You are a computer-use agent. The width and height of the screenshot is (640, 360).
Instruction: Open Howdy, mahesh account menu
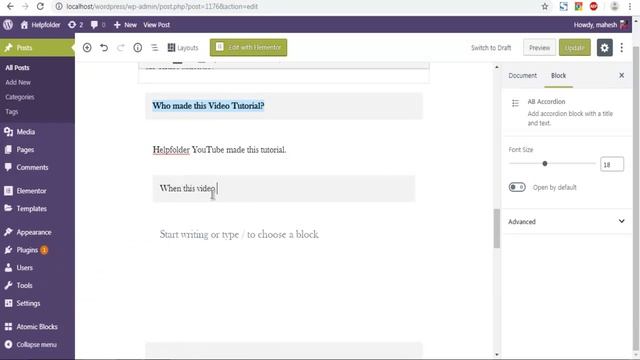tap(600, 25)
